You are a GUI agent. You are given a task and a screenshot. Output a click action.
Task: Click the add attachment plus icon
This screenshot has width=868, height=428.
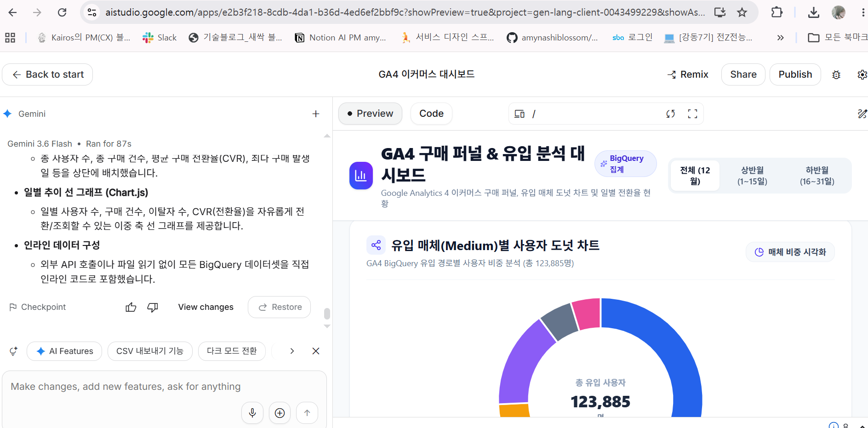(x=280, y=413)
